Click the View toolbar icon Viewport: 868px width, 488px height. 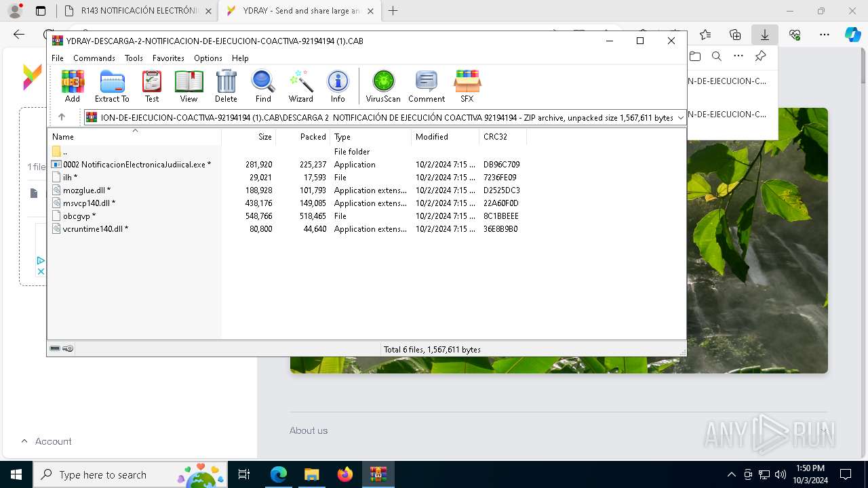(189, 86)
